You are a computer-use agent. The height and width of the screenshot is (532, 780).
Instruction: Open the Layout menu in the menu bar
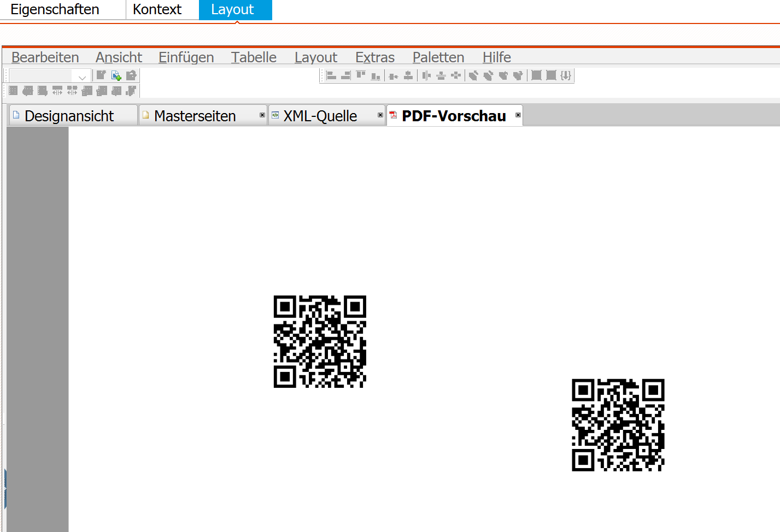[x=316, y=57]
